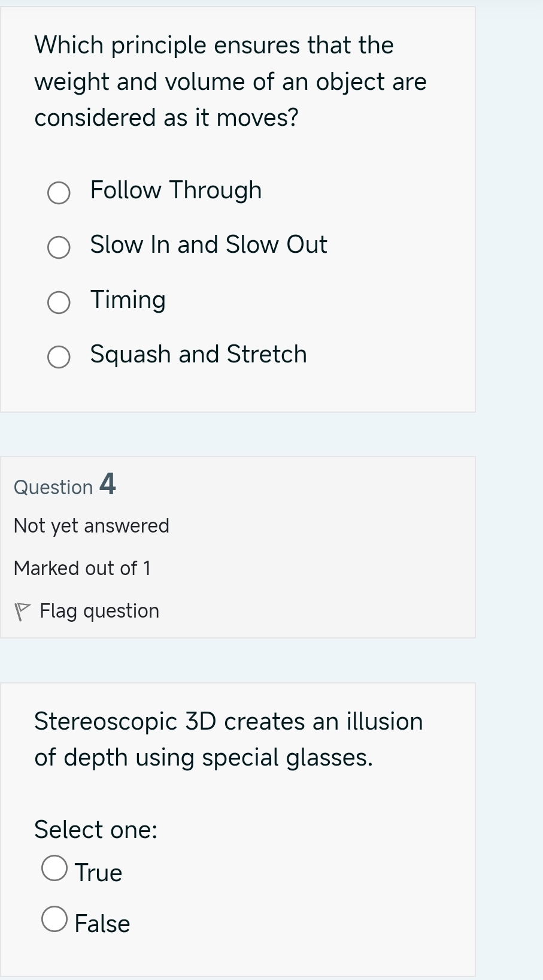The image size is (543, 980).
Task: Click the "Squash and Stretch" label text
Action: coord(198,355)
